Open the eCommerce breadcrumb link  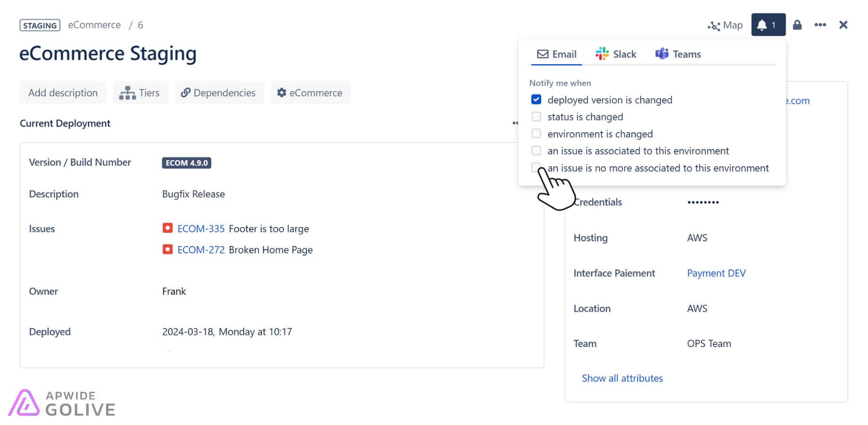pyautogui.click(x=94, y=25)
